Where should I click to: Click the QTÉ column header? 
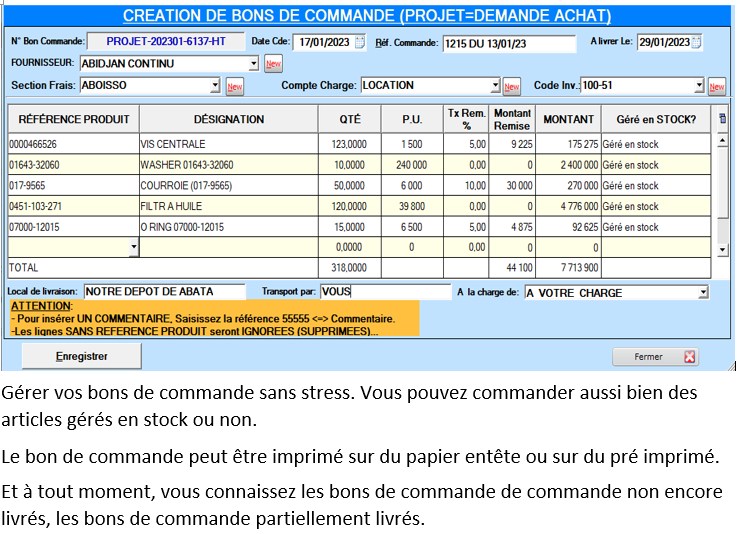(350, 119)
